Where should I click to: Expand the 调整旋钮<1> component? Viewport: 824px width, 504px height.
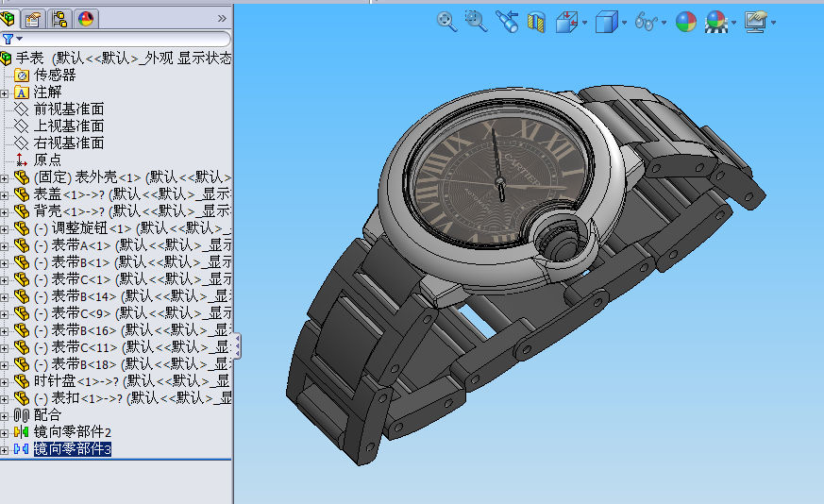point(4,229)
